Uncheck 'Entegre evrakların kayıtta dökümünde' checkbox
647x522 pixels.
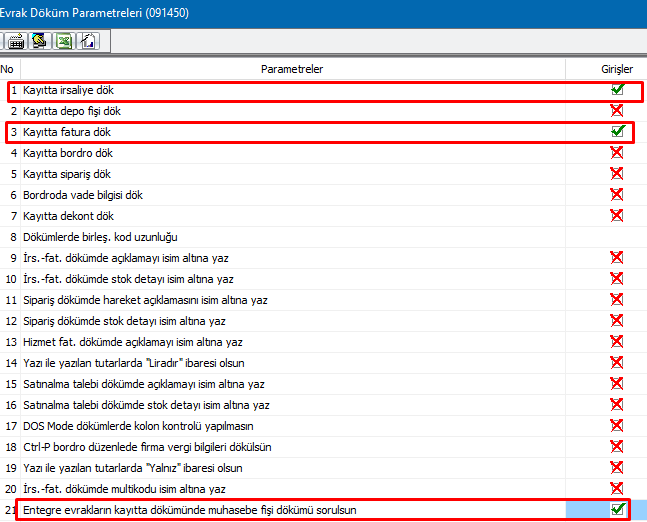pos(618,509)
